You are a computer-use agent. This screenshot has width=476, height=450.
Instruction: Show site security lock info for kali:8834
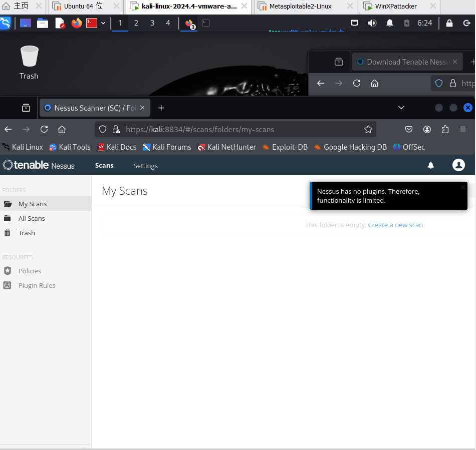coord(116,130)
